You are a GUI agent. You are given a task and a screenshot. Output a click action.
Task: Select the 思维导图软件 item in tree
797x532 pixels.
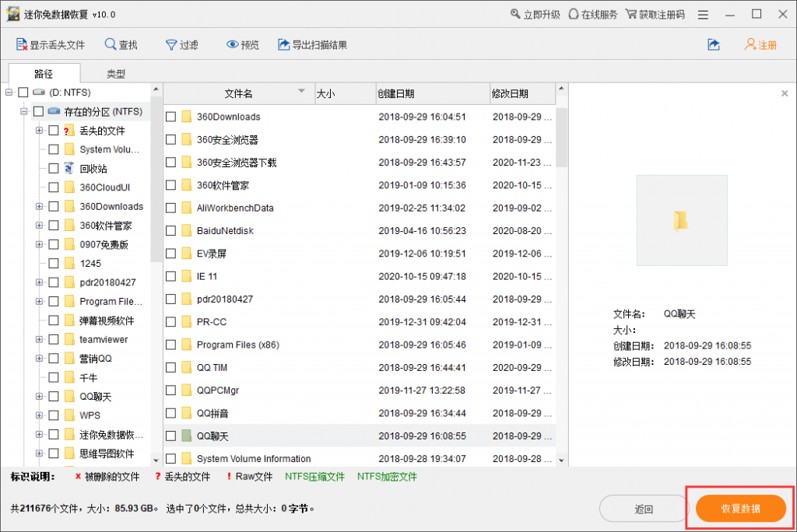107,453
